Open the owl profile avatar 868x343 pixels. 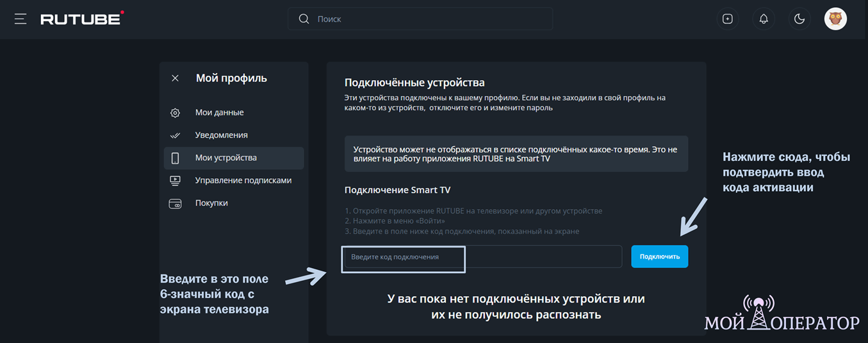(835, 19)
